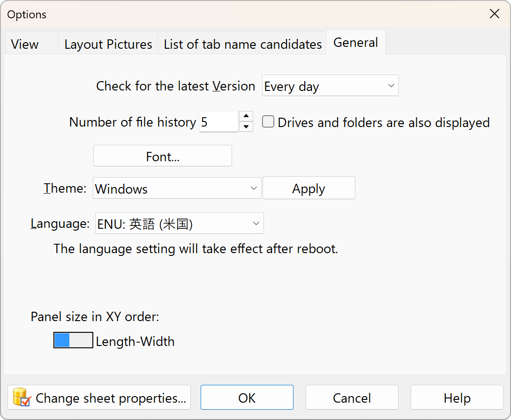Image resolution: width=511 pixels, height=420 pixels.
Task: Click the Change sheet properties database icon
Action: tap(22, 398)
